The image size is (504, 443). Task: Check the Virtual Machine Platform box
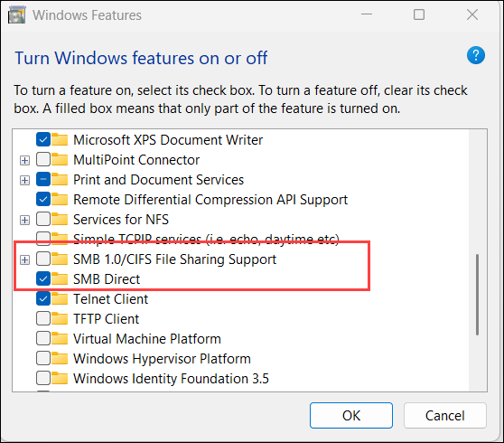tap(43, 339)
